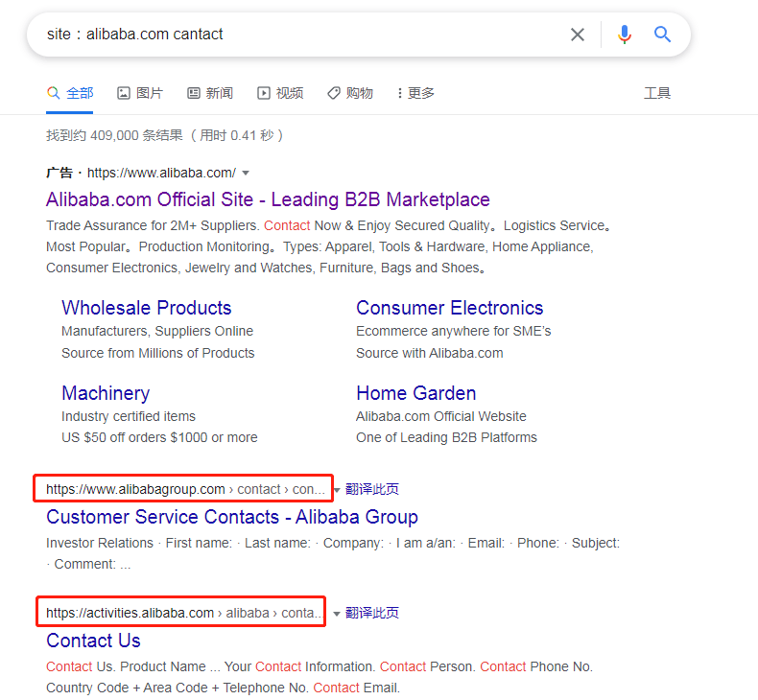Select the 全部 (All) tab
This screenshot has width=758, height=700.
(x=70, y=93)
